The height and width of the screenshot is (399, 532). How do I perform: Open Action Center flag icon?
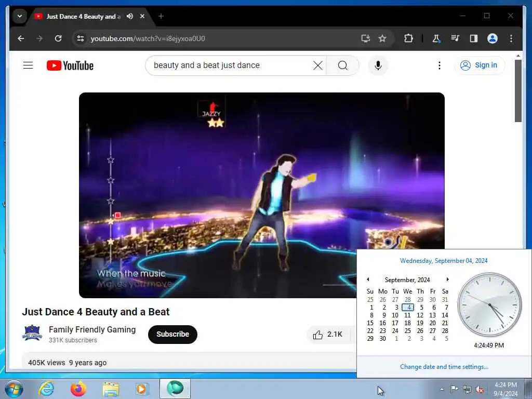(x=454, y=389)
